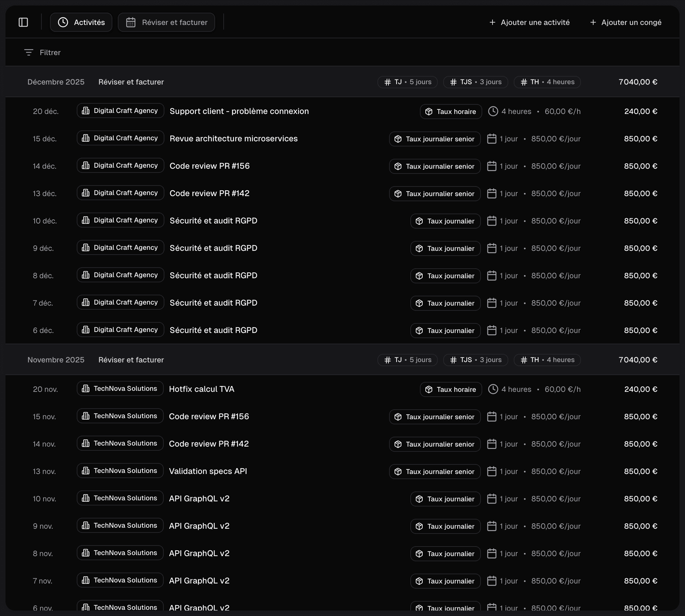Click plus icon beside Ajouter un congé
Image resolution: width=685 pixels, height=616 pixels.
[593, 22]
